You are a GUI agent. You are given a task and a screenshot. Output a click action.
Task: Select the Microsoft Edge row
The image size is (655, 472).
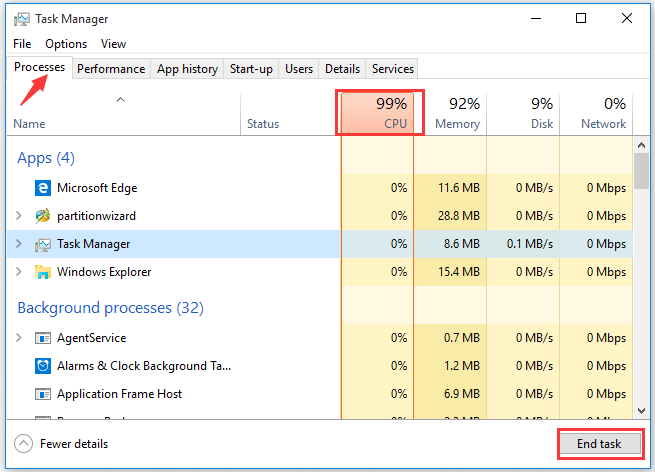click(x=320, y=188)
